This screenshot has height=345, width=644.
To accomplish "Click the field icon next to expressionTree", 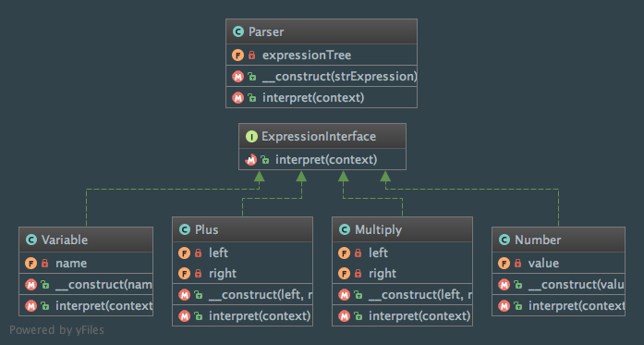I will click(237, 55).
